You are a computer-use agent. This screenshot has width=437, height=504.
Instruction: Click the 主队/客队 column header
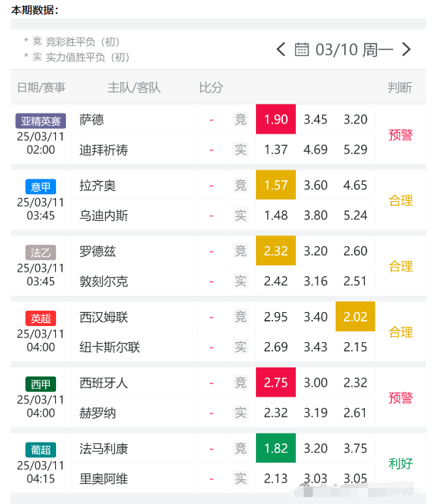(x=134, y=87)
